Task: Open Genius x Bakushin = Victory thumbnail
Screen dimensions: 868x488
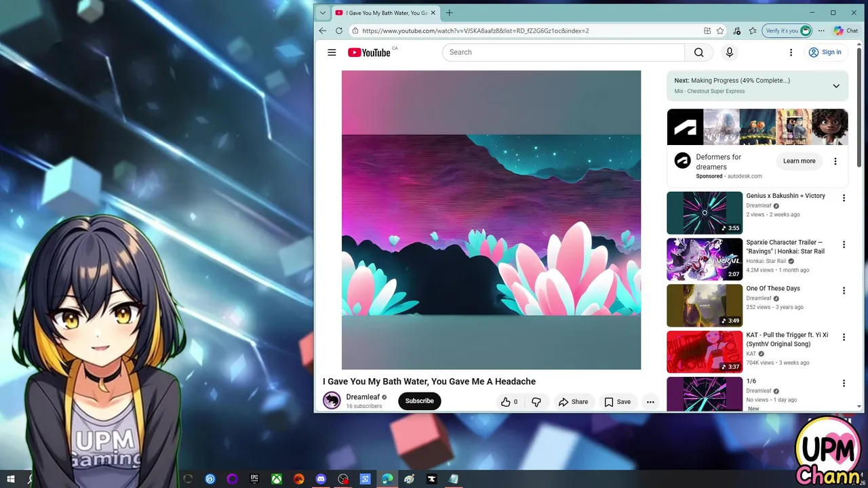Action: tap(705, 213)
